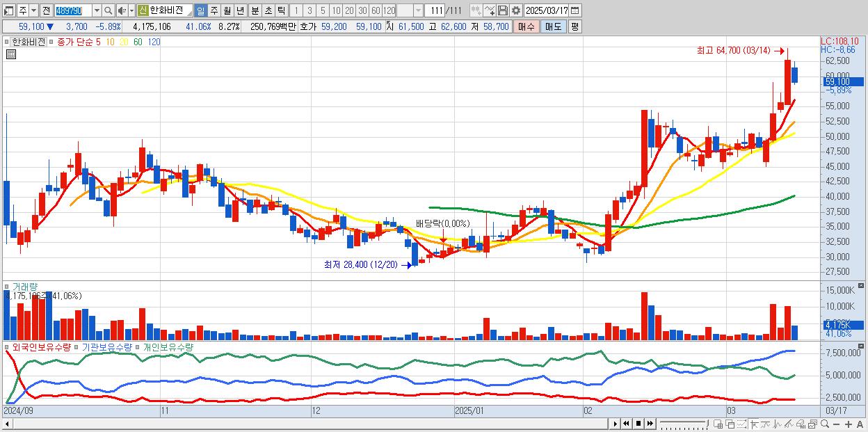Click the dotted area arrows icon
Screen dimensions: 868x432
tap(741, 424)
